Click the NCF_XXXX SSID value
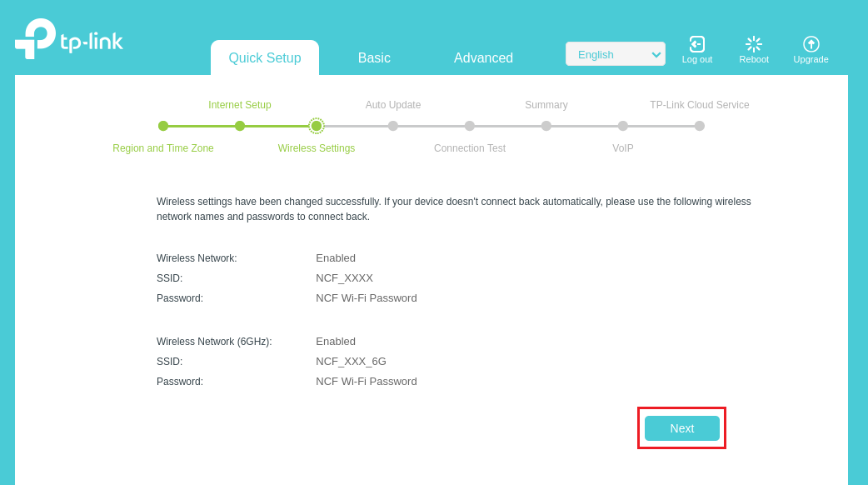The height and width of the screenshot is (485, 868). [x=344, y=278]
